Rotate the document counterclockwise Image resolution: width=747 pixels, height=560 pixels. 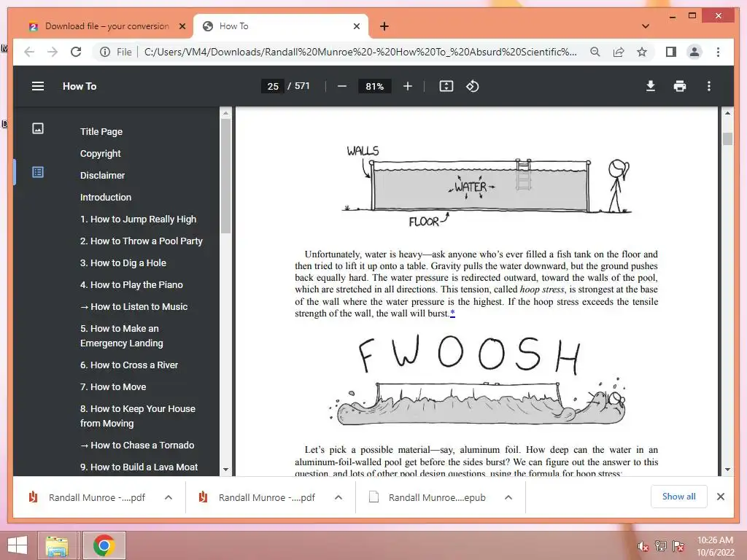pyautogui.click(x=472, y=86)
